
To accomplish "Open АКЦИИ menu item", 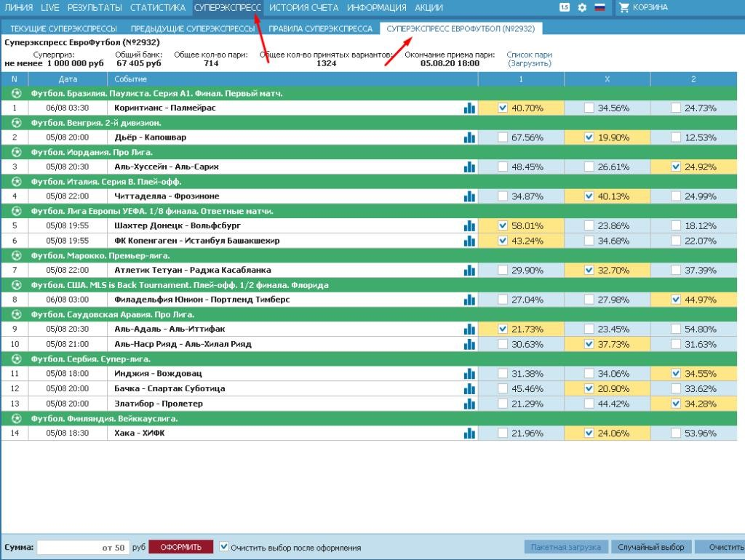I will click(x=429, y=7).
